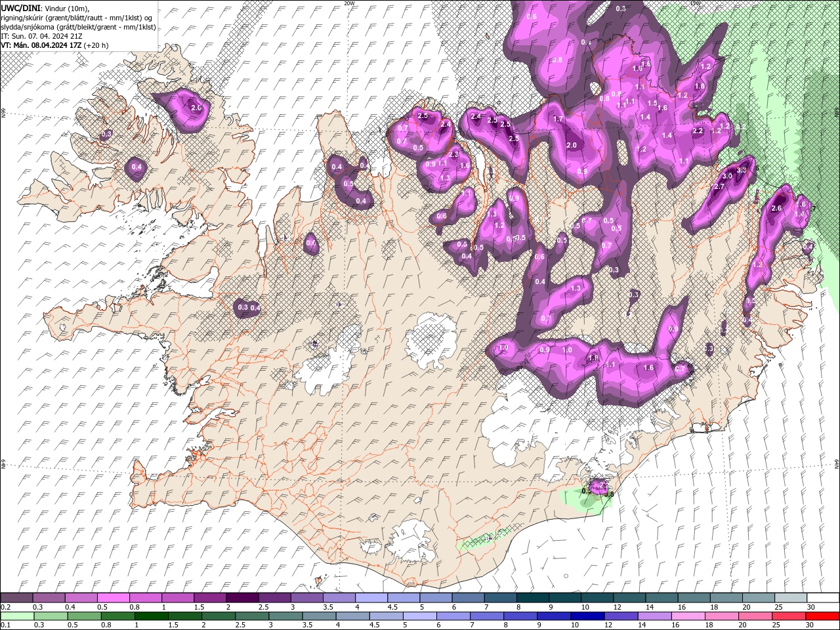Select pink snow-scale swatch between 0.5 and 0.8

click(113, 598)
